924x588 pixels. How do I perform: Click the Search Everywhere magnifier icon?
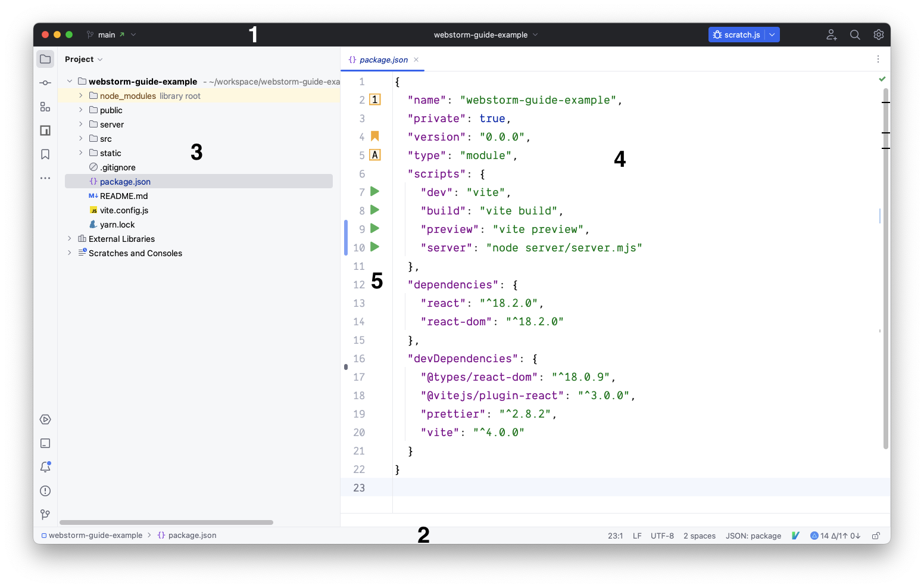pyautogui.click(x=855, y=35)
